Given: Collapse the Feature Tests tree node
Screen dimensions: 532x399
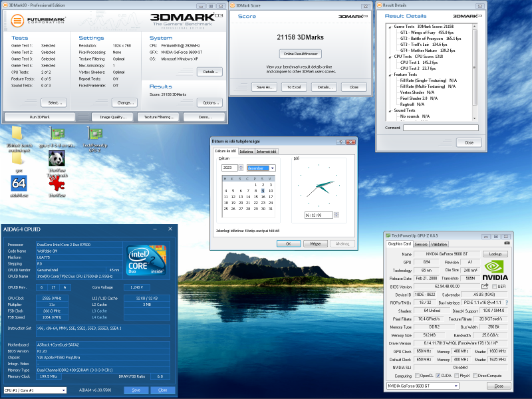Looking at the screenshot, I should [390, 74].
